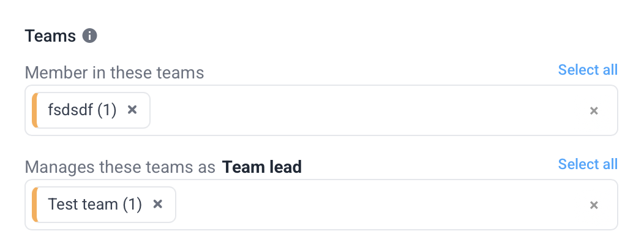Remove the Test team tag
The height and width of the screenshot is (250, 644).
158,204
